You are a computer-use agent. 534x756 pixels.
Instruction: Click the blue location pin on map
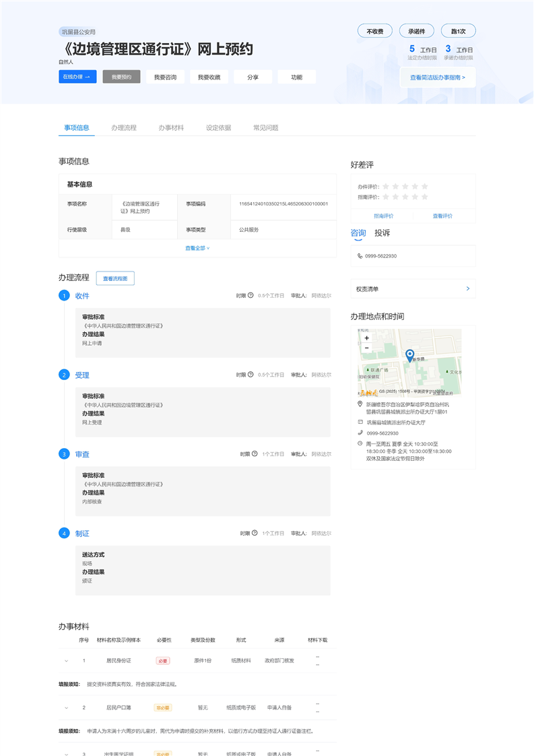click(x=409, y=355)
